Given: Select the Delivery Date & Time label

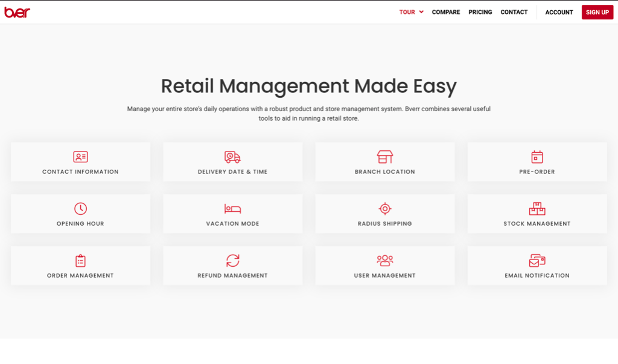Looking at the screenshot, I should 232,171.
